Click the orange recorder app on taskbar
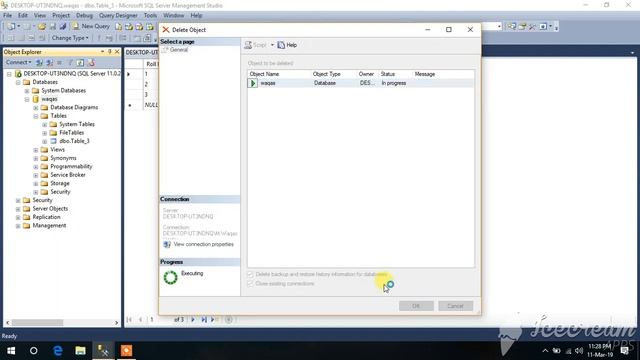The height and width of the screenshot is (360, 640). click(x=126, y=351)
